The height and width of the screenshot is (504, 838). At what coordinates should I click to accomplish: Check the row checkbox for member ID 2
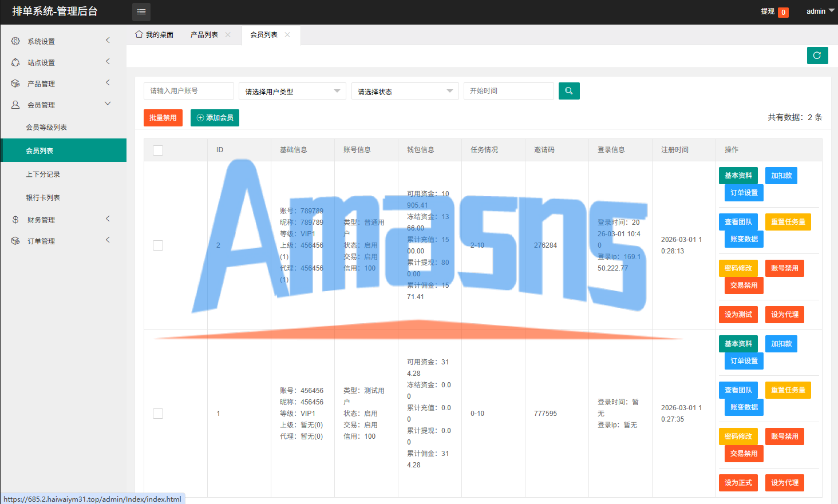pos(158,245)
